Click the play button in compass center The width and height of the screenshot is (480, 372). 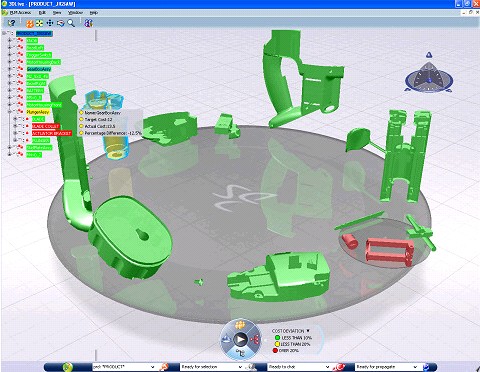point(240,340)
